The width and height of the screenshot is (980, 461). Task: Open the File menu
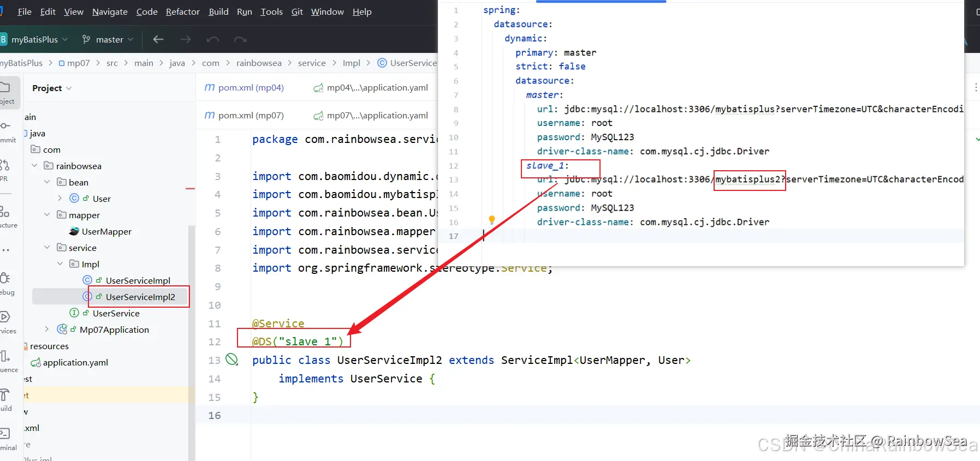pos(25,11)
